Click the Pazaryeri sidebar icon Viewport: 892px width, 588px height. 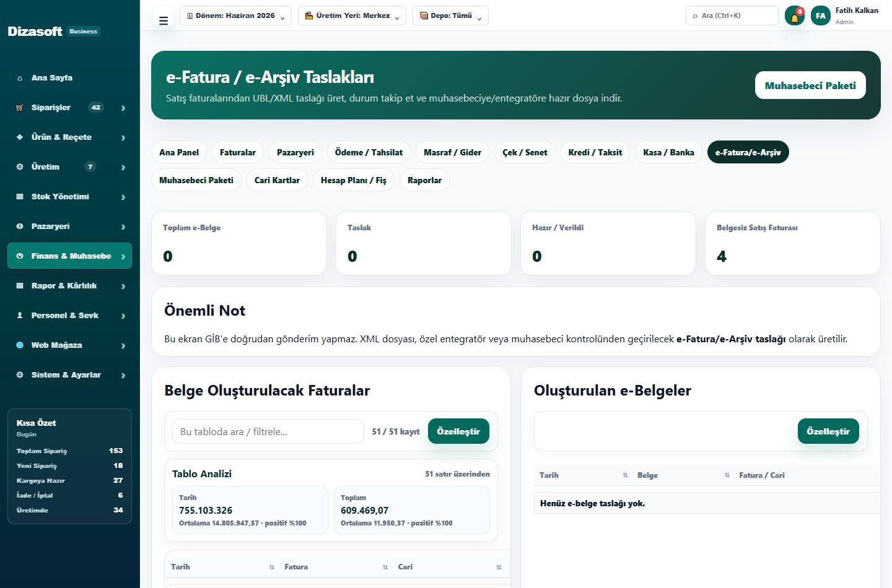(20, 227)
